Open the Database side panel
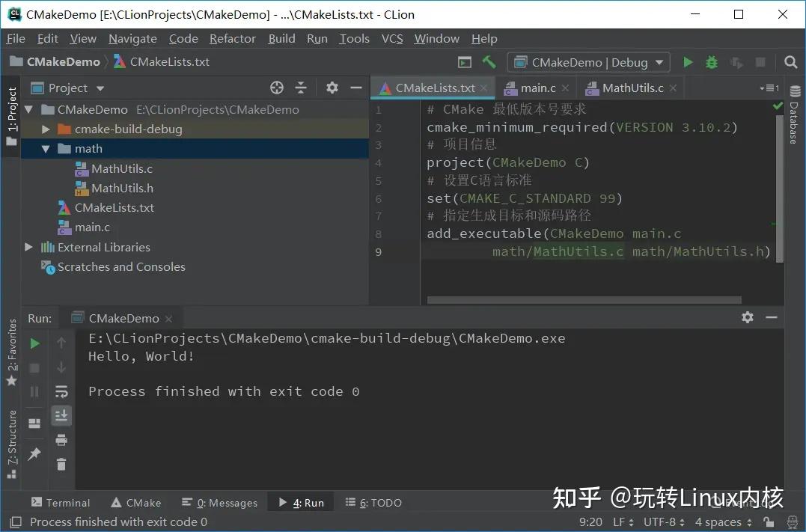This screenshot has width=806, height=532. pos(795,115)
